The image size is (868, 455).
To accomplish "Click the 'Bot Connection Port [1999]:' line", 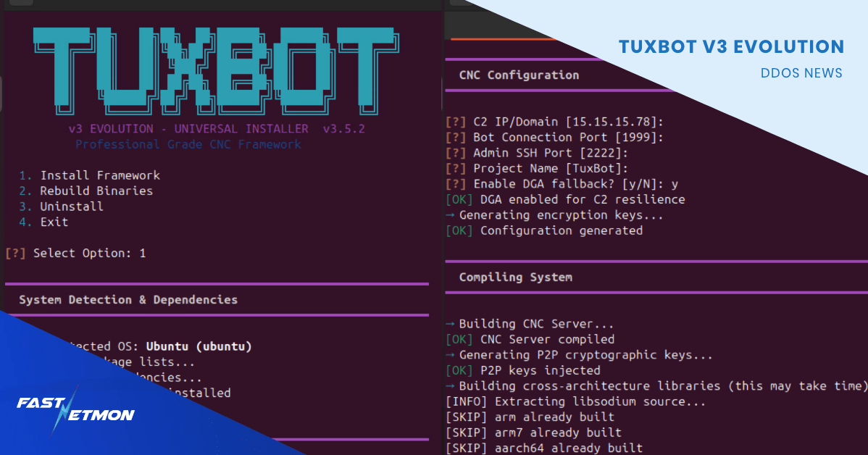I will (555, 137).
